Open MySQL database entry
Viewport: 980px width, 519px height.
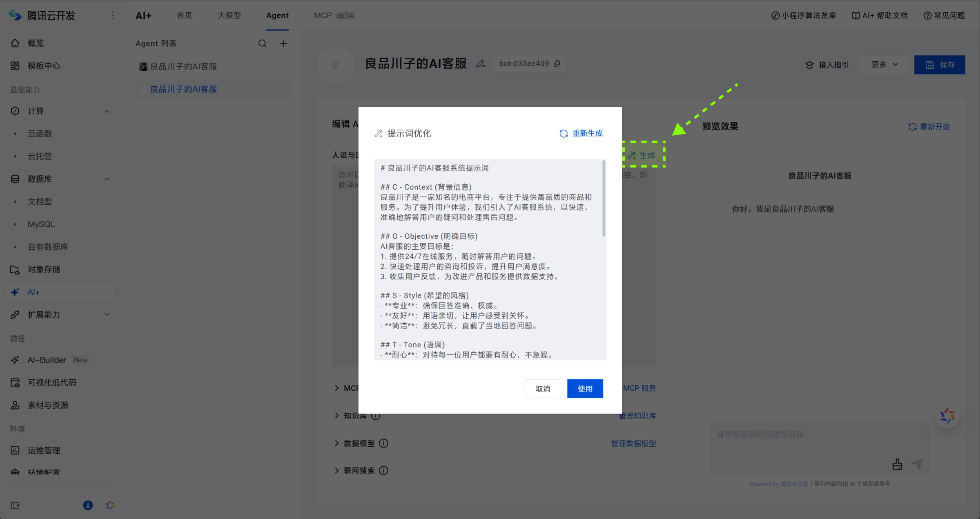pyautogui.click(x=41, y=224)
